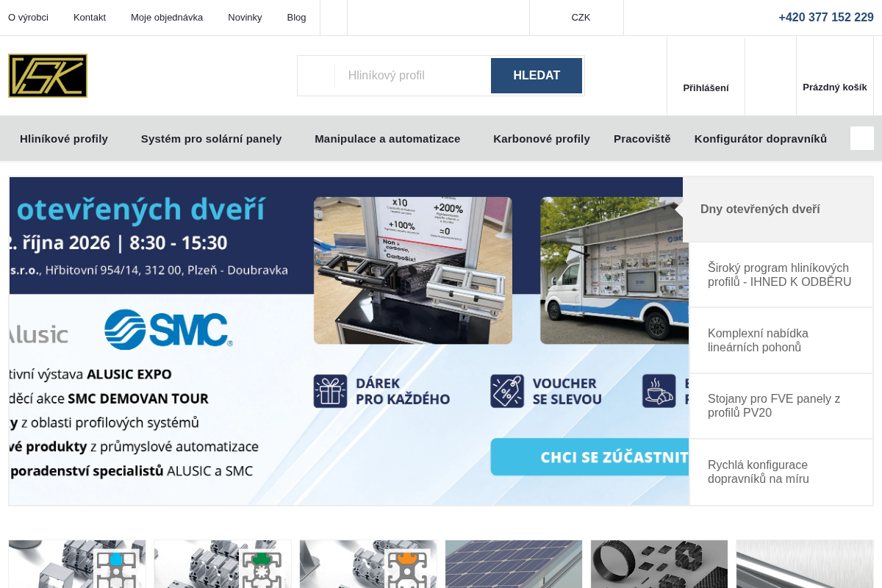Open the black carbon parts thumbnail
Image resolution: width=882 pixels, height=588 pixels.
(x=659, y=564)
